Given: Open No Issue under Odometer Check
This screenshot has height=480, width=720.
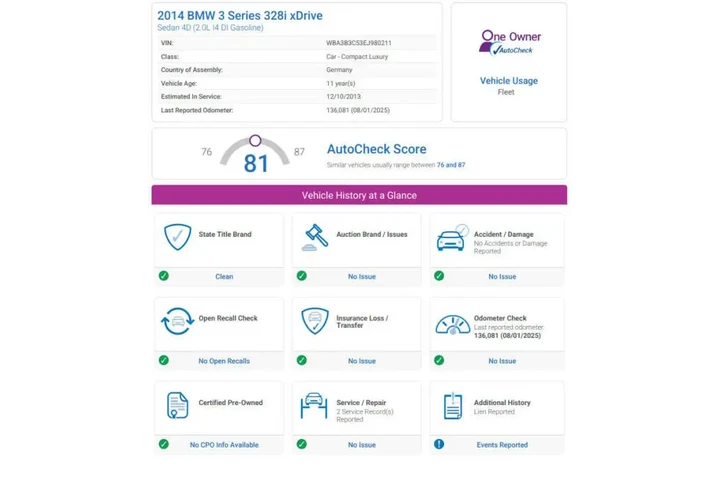Looking at the screenshot, I should (x=502, y=361).
